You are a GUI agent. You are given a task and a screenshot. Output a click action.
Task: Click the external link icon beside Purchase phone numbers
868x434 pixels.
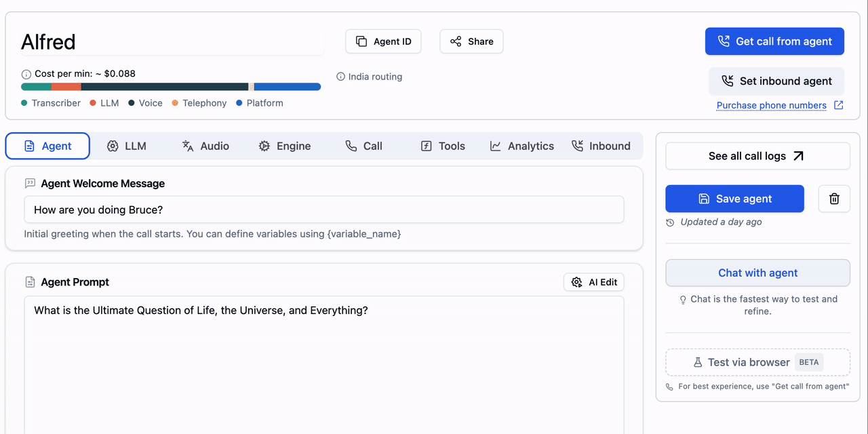839,105
